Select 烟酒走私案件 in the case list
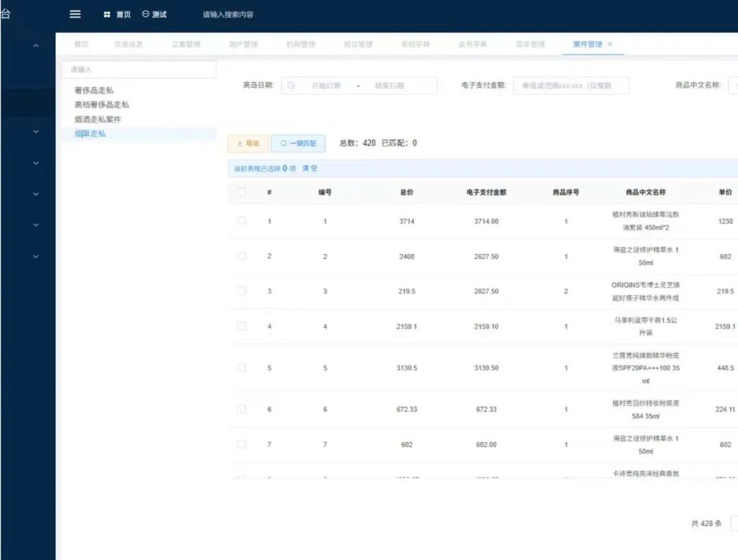738x560 pixels. pos(98,120)
